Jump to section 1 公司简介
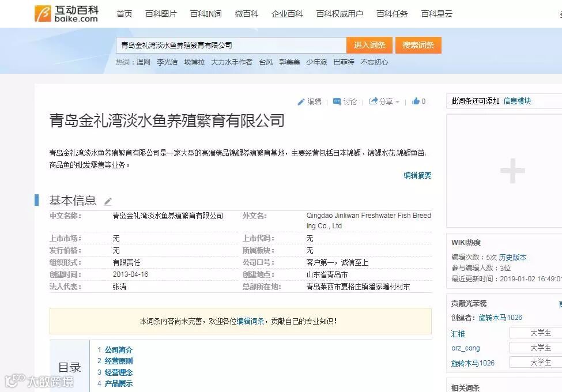562x392 pixels. click(x=118, y=350)
